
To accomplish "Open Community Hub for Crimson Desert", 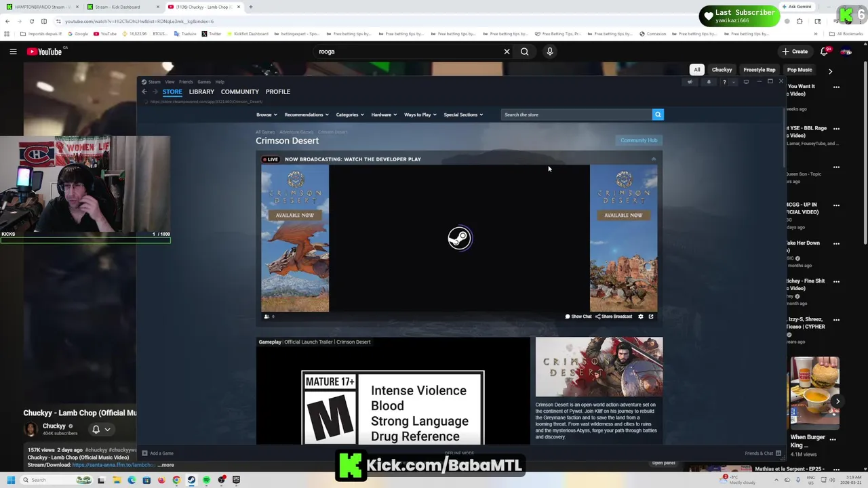I will (x=639, y=140).
